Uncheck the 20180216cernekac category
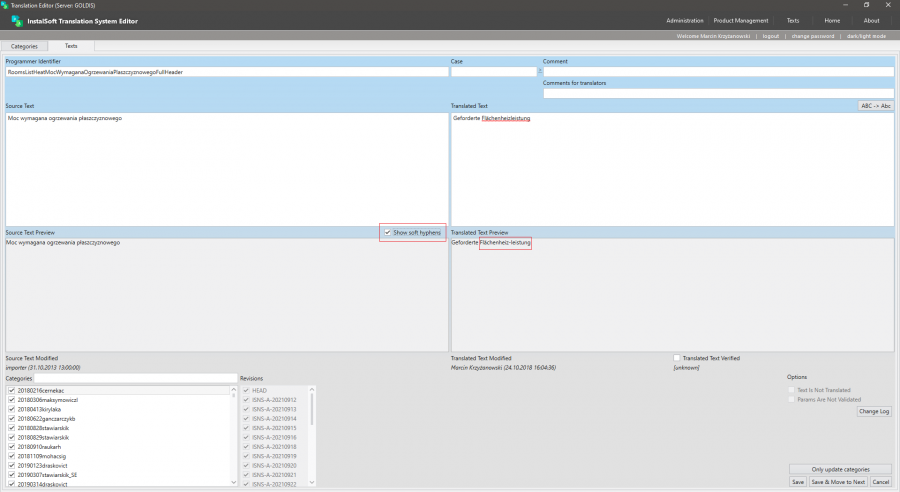The height and width of the screenshot is (492, 900). (x=11, y=390)
